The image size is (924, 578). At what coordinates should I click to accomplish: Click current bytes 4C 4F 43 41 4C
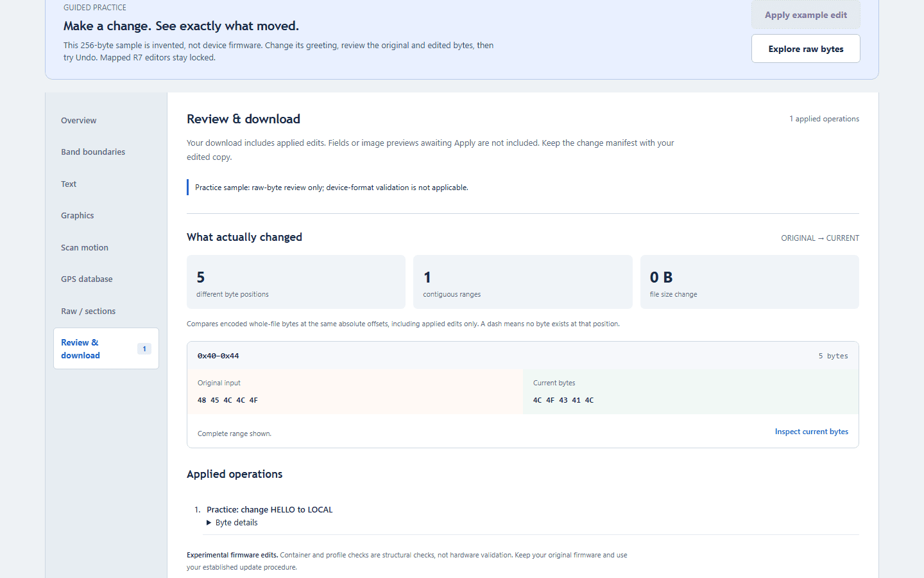563,400
